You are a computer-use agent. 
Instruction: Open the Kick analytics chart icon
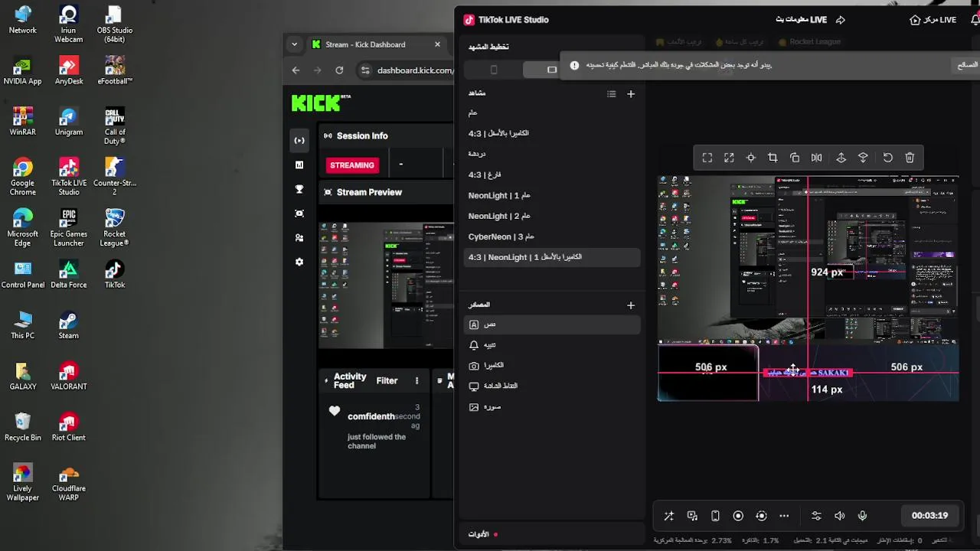299,165
